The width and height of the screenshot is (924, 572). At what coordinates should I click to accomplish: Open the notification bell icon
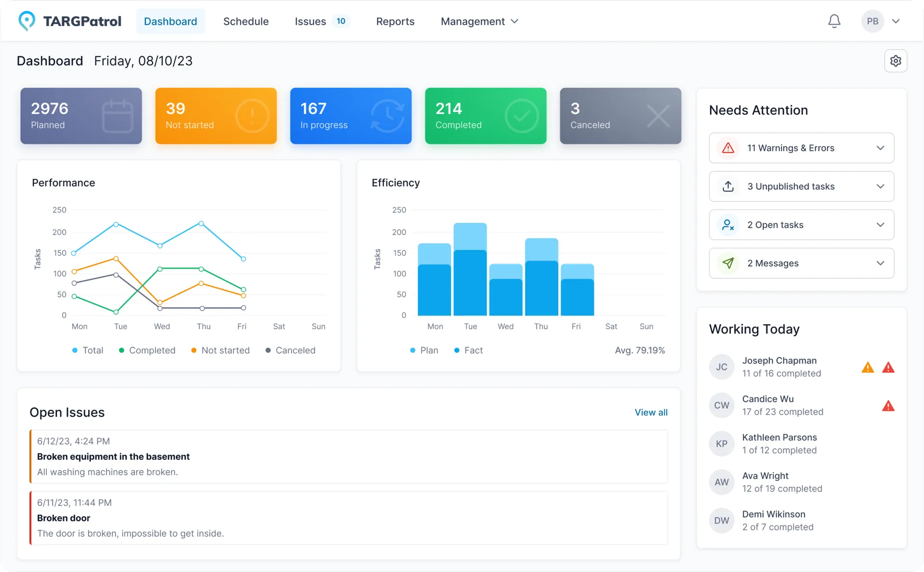[x=834, y=21]
